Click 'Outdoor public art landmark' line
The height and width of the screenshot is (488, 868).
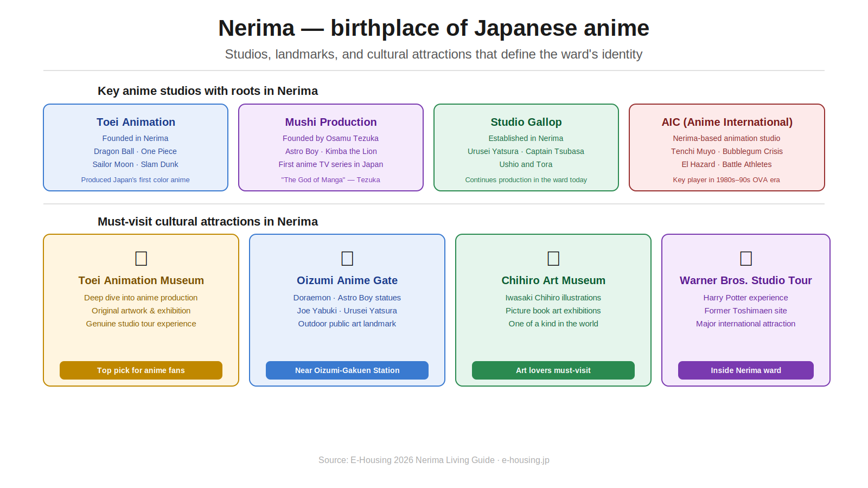click(347, 324)
